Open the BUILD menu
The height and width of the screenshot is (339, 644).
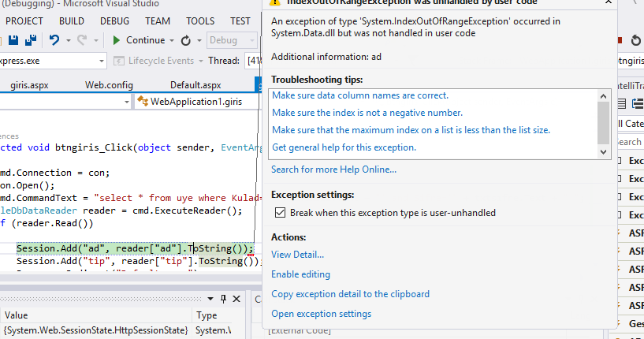tap(72, 21)
